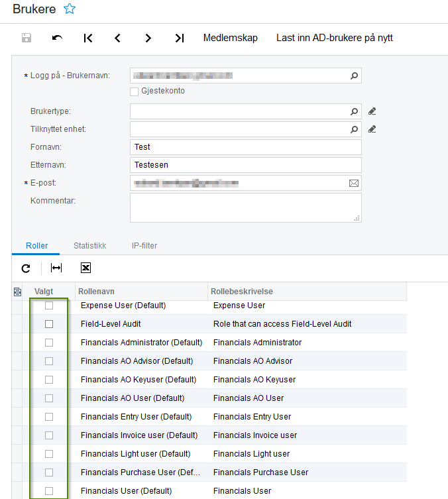Refresh the roles grid

coord(26,268)
